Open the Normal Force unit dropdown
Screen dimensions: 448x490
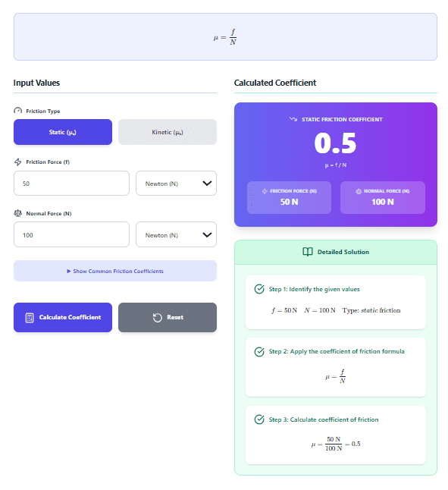click(x=176, y=234)
